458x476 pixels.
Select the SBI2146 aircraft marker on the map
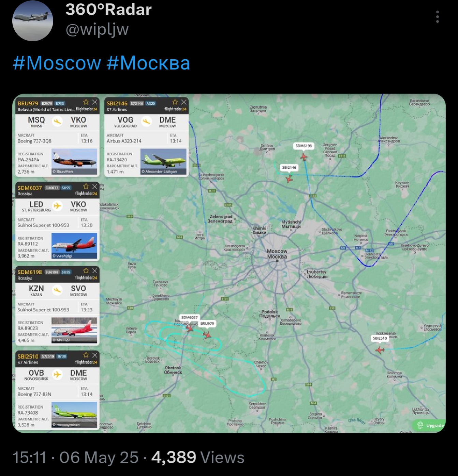289,179
